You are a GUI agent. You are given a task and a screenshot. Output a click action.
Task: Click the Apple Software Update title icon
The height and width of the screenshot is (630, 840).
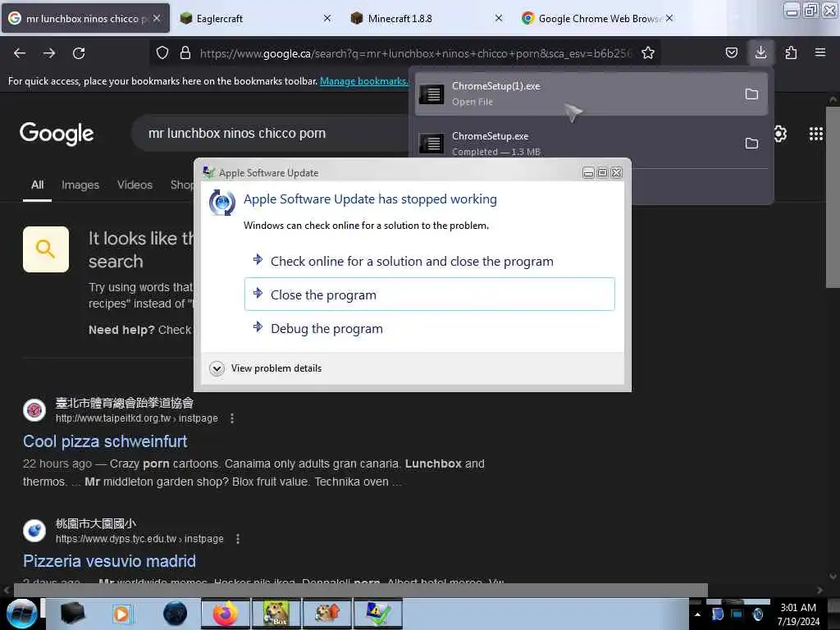tap(208, 172)
